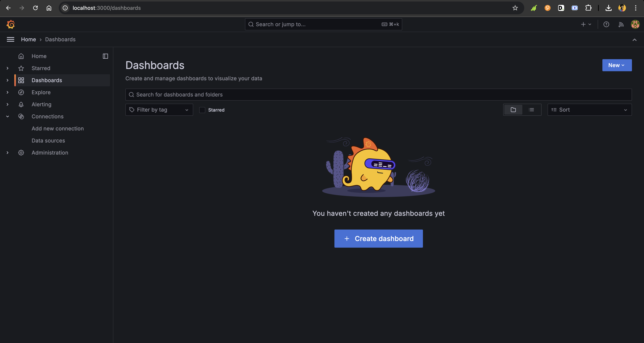Switch to folder view layout

coord(513,109)
